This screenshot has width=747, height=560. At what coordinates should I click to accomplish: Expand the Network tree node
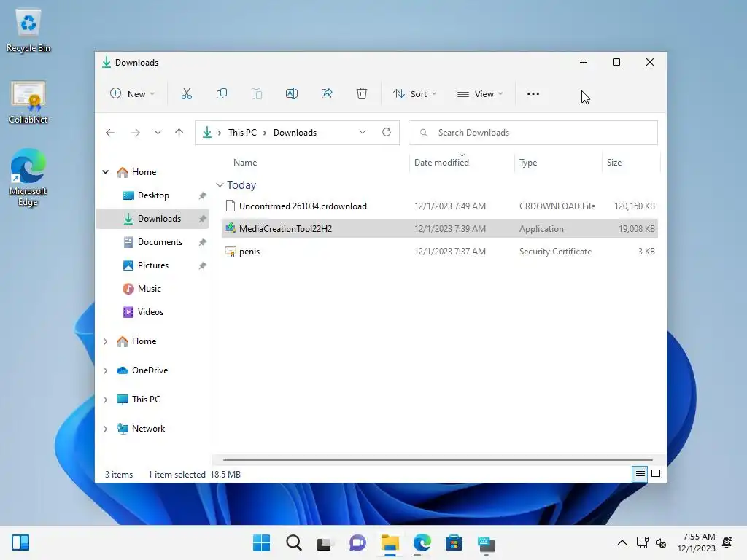tap(105, 429)
